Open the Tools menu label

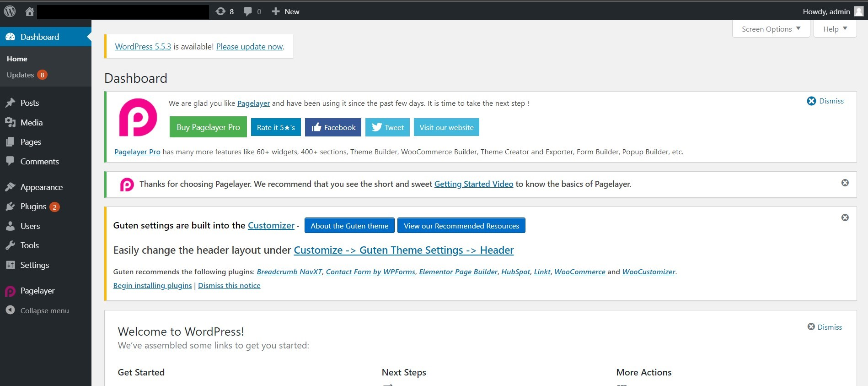click(x=30, y=245)
